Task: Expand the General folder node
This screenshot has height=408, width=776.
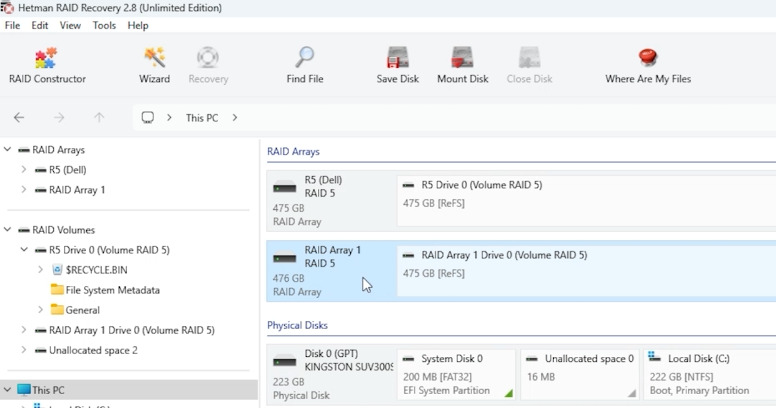Action: (41, 310)
